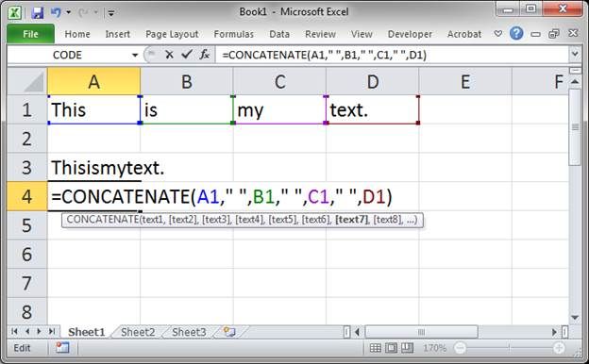Click cell C1 containing 'my'
This screenshot has width=589, height=364.
pos(279,109)
